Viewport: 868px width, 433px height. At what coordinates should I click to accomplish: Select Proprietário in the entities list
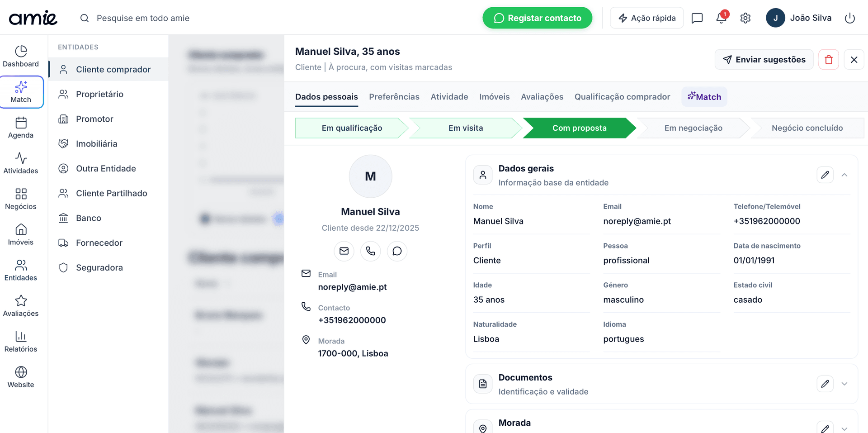pos(99,94)
